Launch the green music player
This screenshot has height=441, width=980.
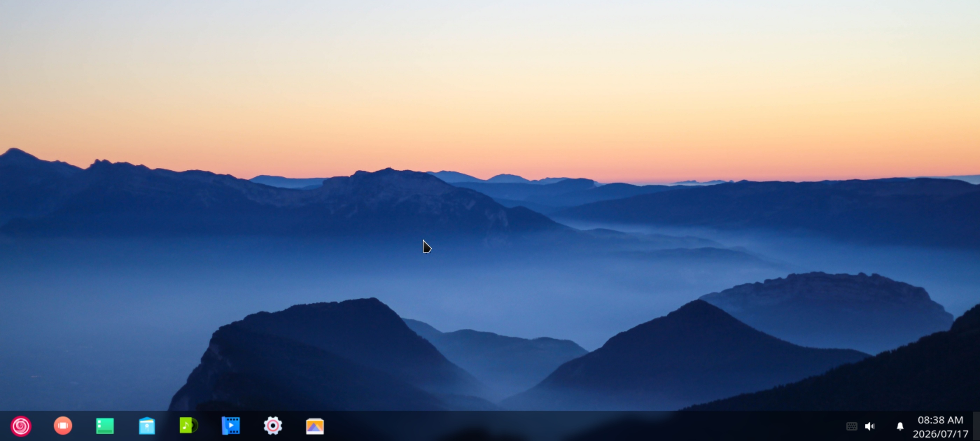coord(189,425)
